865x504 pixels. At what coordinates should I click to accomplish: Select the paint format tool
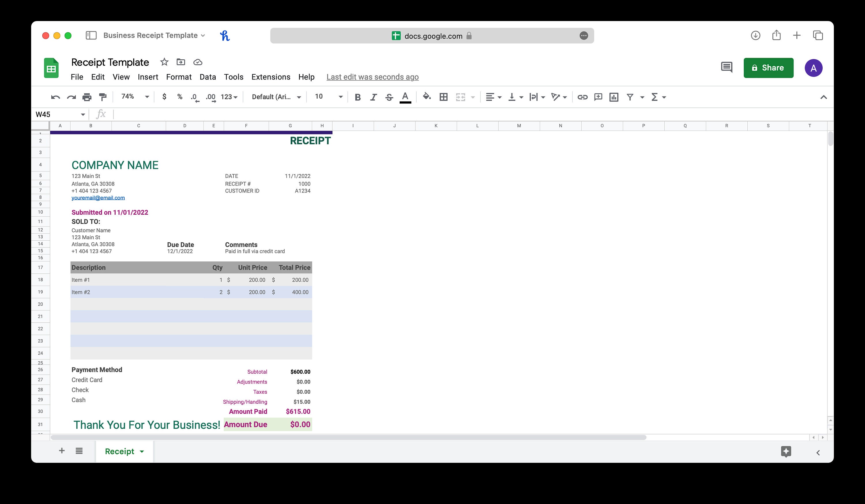pyautogui.click(x=103, y=97)
